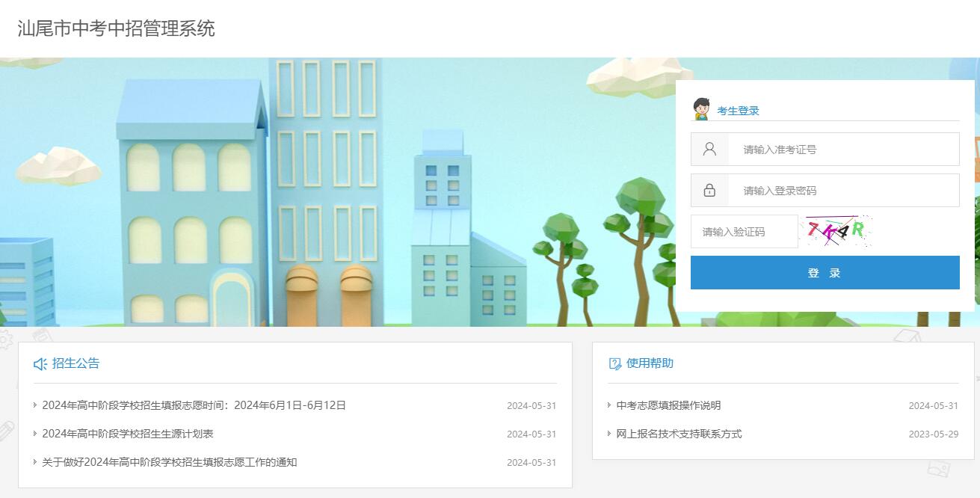Open the 中考志愿填报操作说明 help link
This screenshot has width=980, height=498.
668,405
